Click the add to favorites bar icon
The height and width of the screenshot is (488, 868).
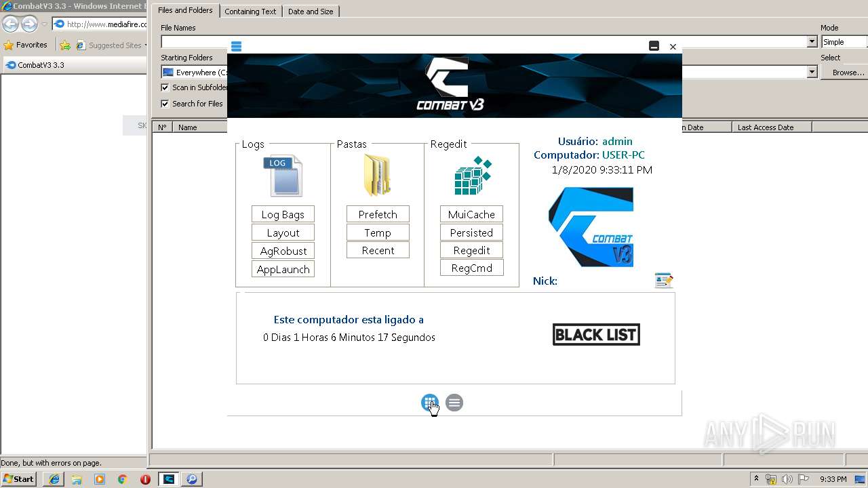point(65,45)
